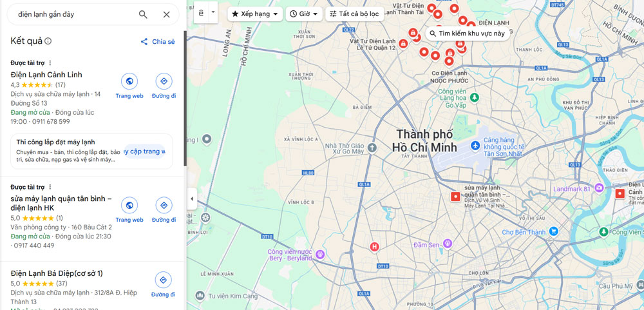Click the phone number 0911 678 599
Screen dimensions: 644x310
coord(50,122)
